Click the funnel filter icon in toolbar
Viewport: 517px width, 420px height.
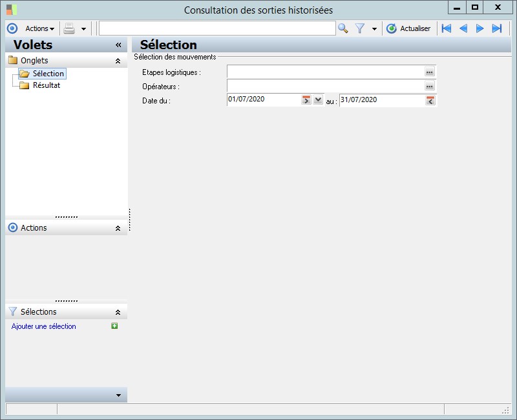click(360, 28)
